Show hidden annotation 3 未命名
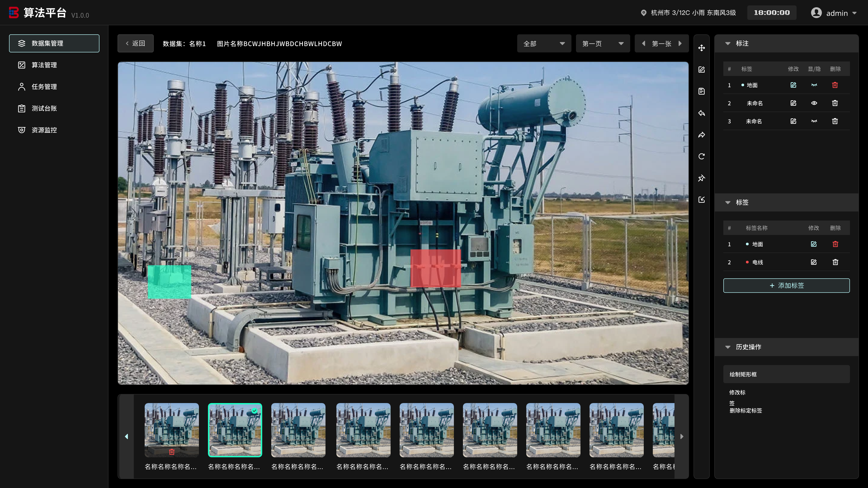The image size is (868, 488). click(814, 121)
